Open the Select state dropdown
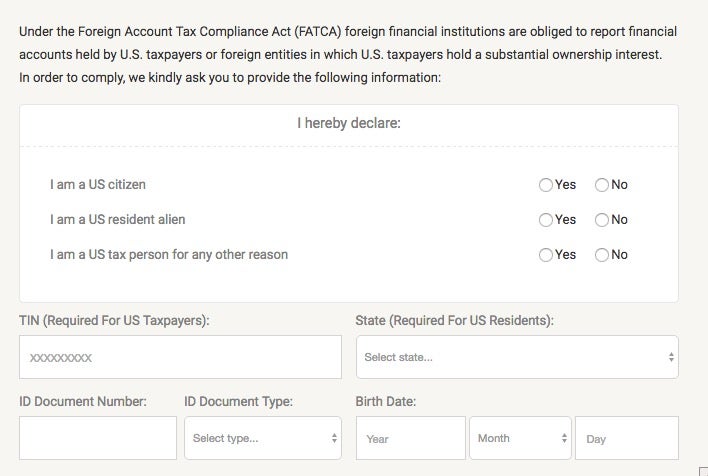This screenshot has width=708, height=476. [517, 357]
